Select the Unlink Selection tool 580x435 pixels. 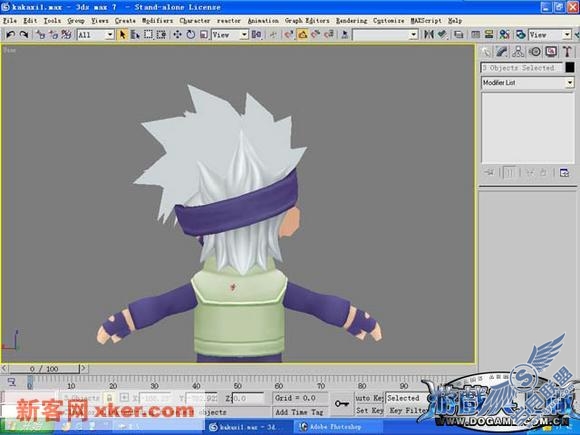54,35
